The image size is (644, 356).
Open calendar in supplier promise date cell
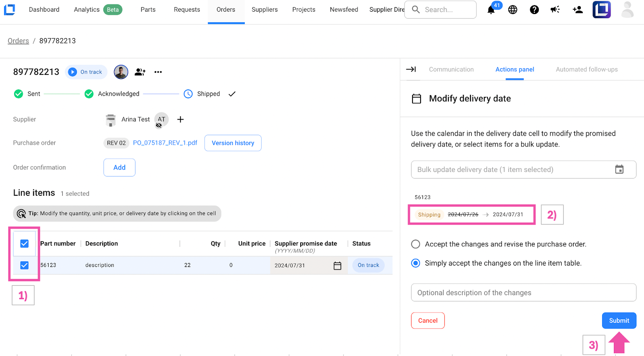pos(337,265)
